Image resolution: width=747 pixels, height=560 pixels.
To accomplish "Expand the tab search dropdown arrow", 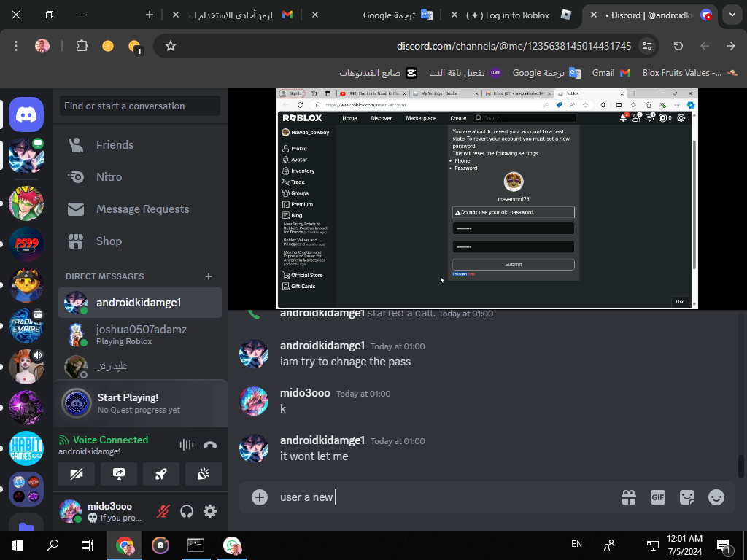I will pyautogui.click(x=732, y=15).
